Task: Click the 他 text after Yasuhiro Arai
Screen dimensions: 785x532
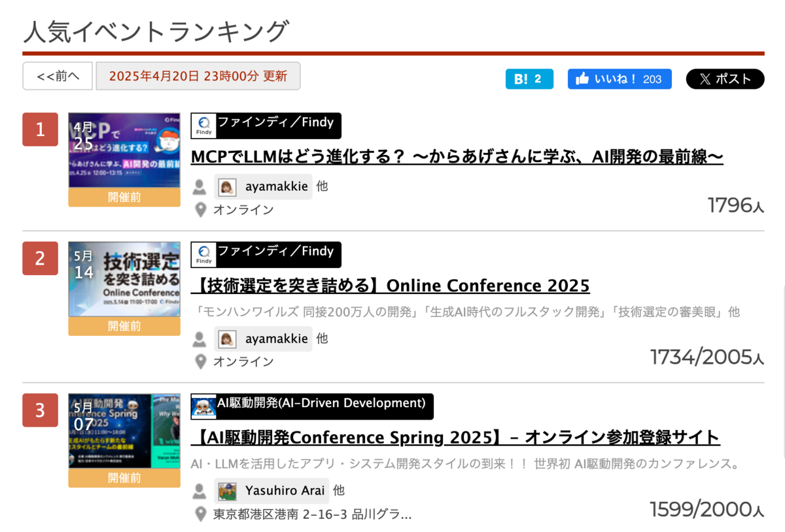Action: (x=338, y=491)
